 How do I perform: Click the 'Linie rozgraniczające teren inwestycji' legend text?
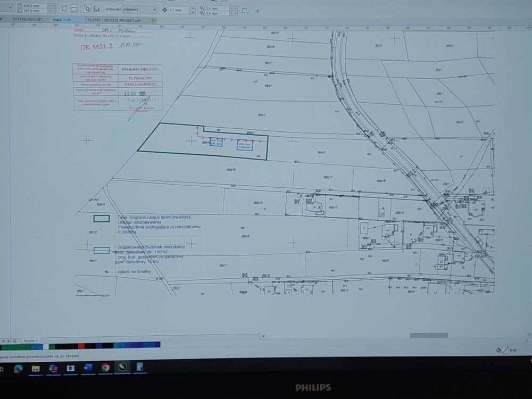[155, 217]
